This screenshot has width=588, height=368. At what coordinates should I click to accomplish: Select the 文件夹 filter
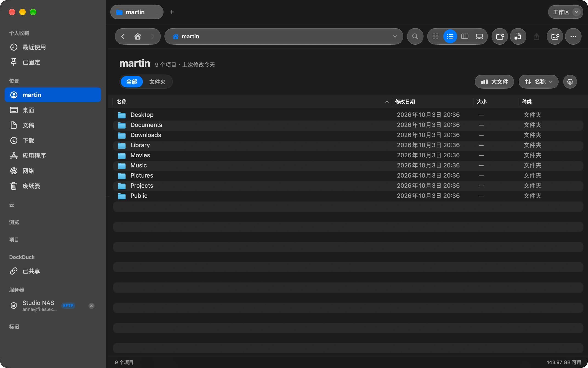(x=157, y=82)
